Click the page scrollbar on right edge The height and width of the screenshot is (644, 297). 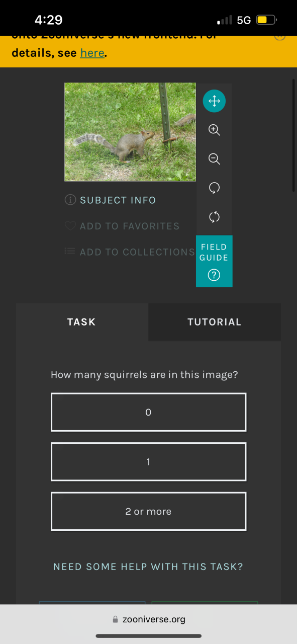click(294, 135)
